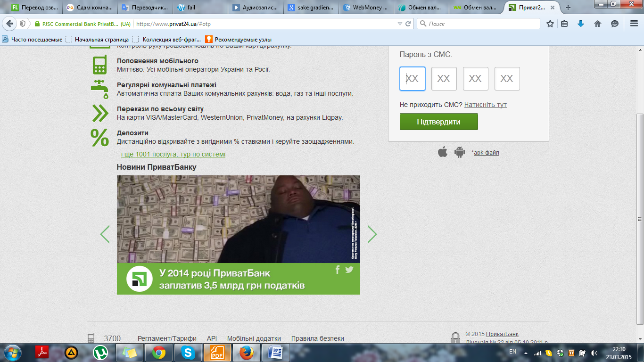The image size is (644, 362).
Task: Open 'Начальная страница' bookmark
Action: click(x=97, y=40)
